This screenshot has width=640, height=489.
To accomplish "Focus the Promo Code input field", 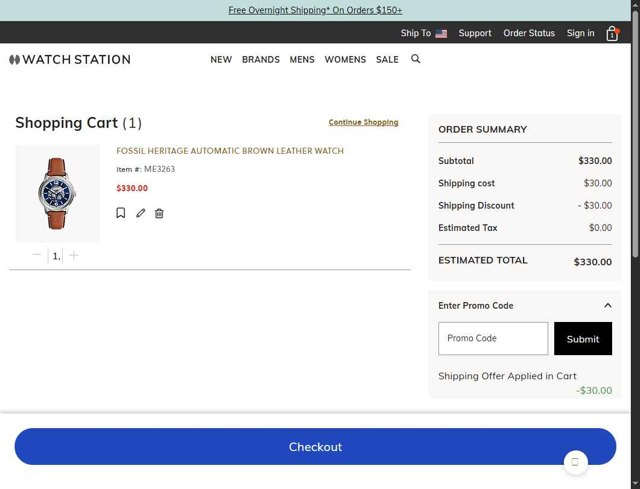I will click(x=493, y=338).
